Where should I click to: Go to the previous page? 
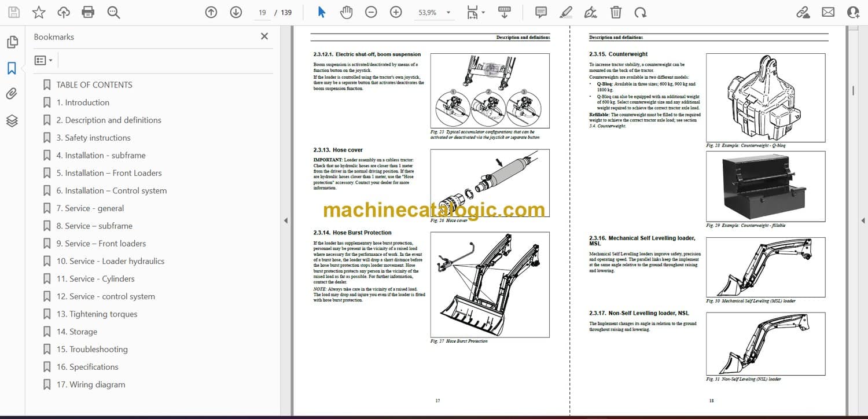click(211, 12)
